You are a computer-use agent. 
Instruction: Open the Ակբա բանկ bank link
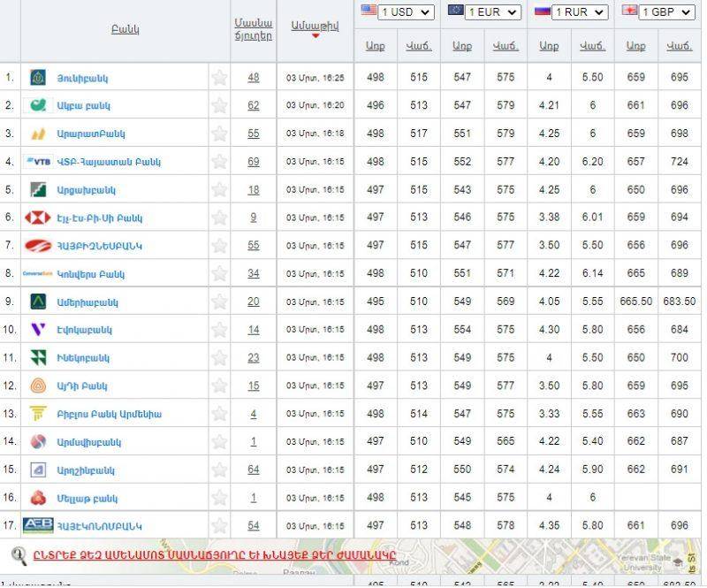click(x=83, y=106)
